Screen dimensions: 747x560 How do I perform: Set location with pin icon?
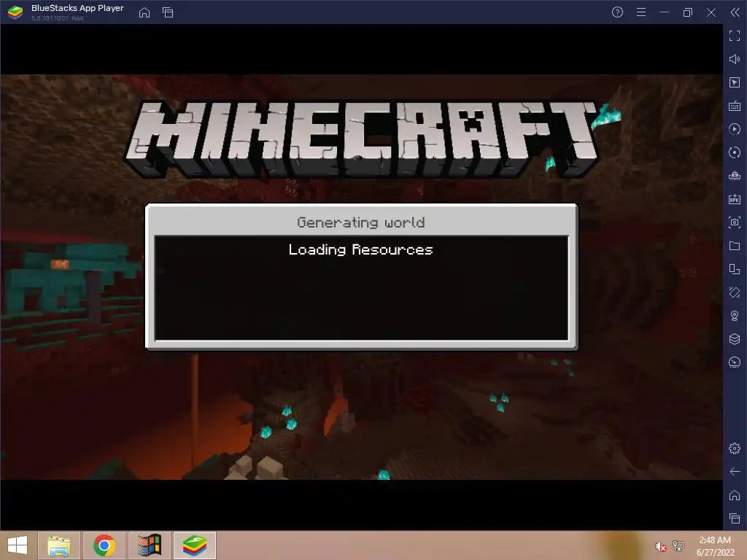coord(735,316)
